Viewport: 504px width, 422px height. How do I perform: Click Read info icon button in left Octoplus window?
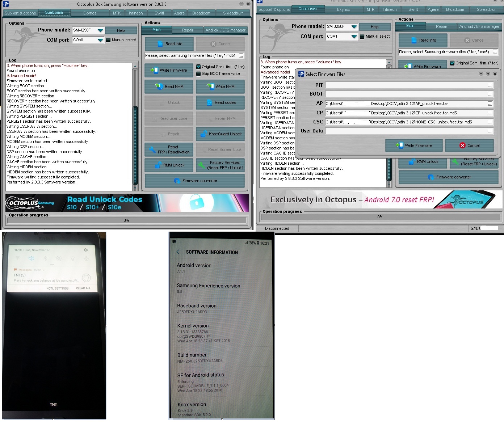169,44
